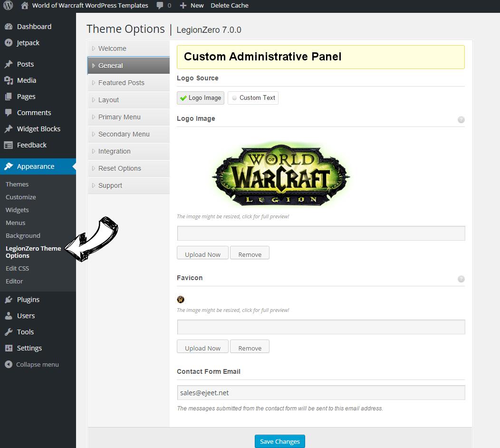Select Logo Image as logo source

[x=201, y=98]
